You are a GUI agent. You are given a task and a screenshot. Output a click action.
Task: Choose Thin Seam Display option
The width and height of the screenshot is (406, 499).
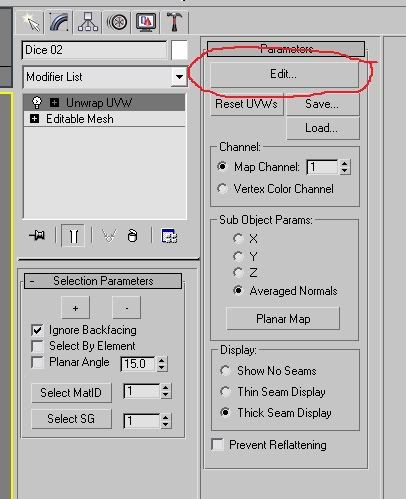coord(225,392)
